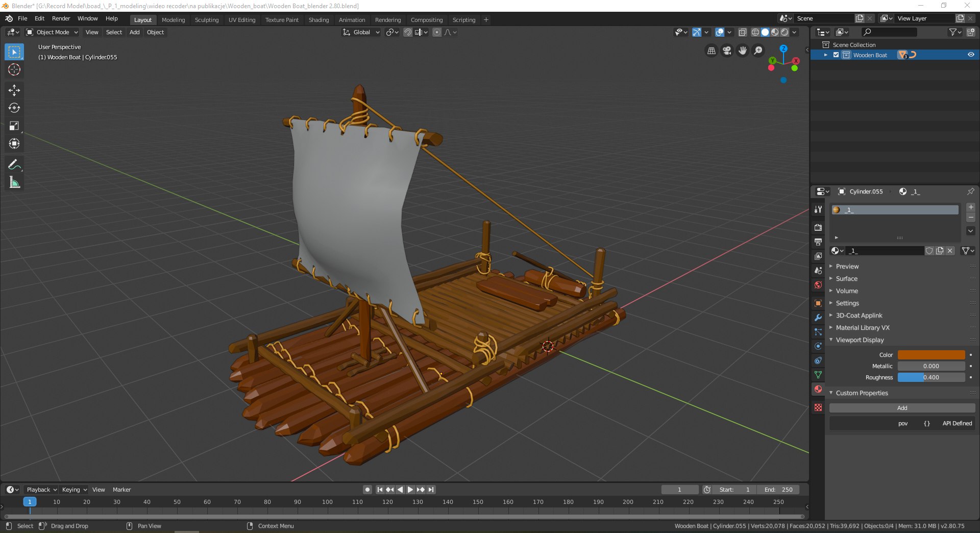Toggle Wooden Boat collection checkbox

[836, 55]
